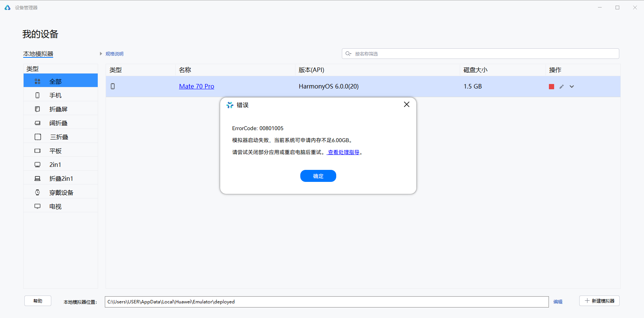Minimize the 设备管理器 window

coord(600,7)
